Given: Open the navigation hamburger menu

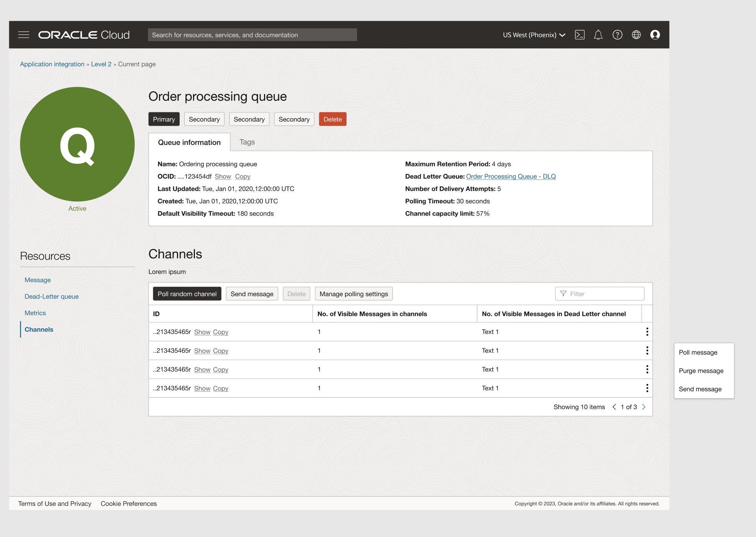Looking at the screenshot, I should point(23,35).
